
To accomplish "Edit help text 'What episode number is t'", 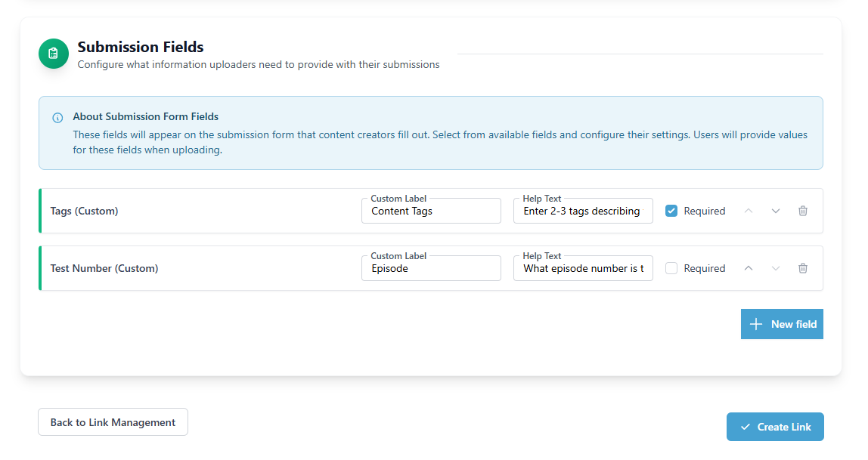I will click(583, 268).
